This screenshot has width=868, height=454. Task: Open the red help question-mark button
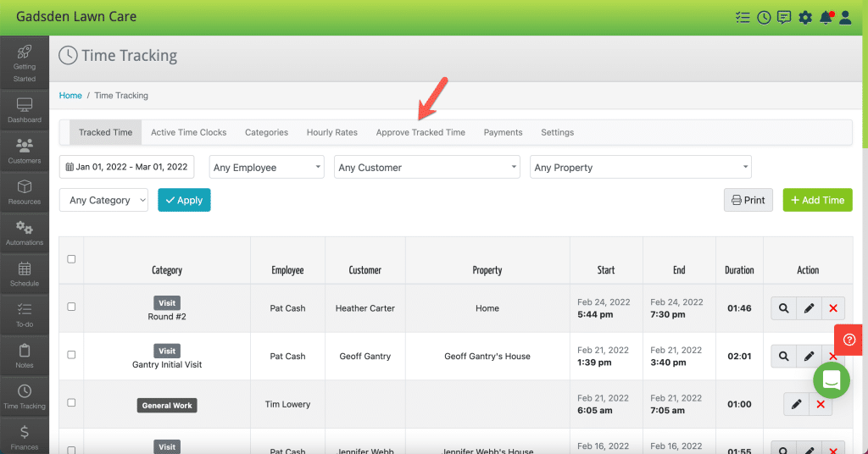click(x=849, y=340)
